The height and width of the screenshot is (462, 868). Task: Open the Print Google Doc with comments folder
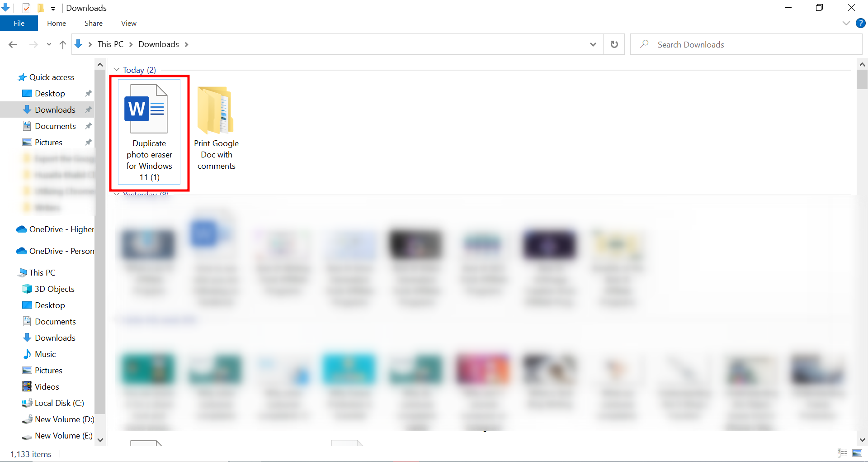[x=216, y=128]
